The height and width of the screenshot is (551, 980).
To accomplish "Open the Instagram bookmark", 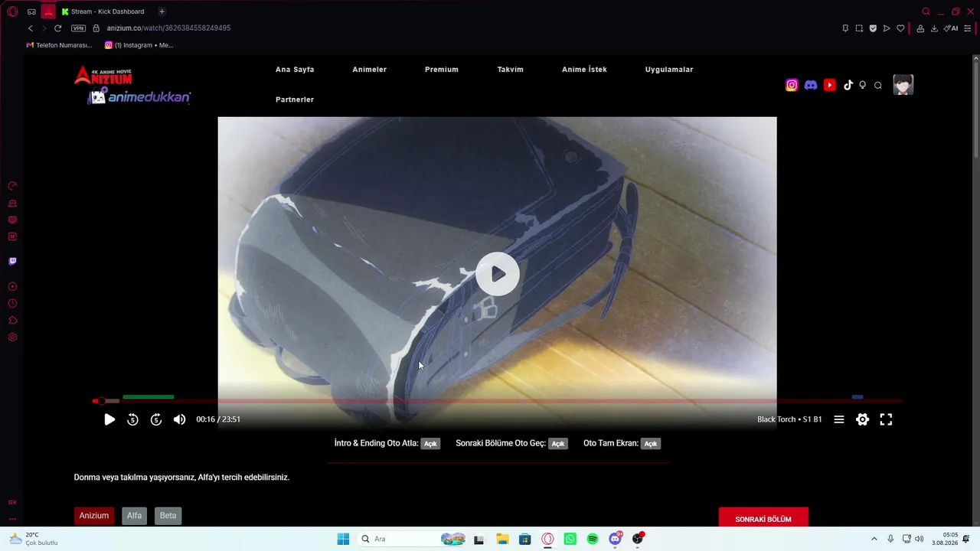I will [x=139, y=45].
